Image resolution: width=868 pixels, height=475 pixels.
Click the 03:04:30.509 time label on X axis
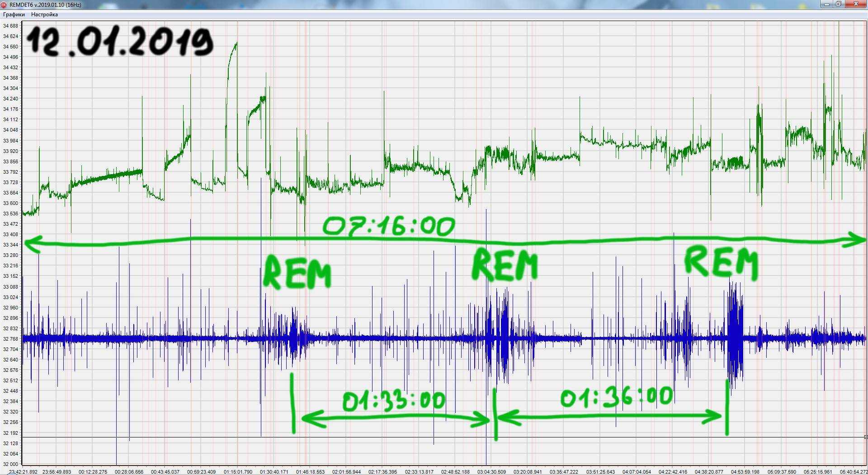click(x=491, y=472)
